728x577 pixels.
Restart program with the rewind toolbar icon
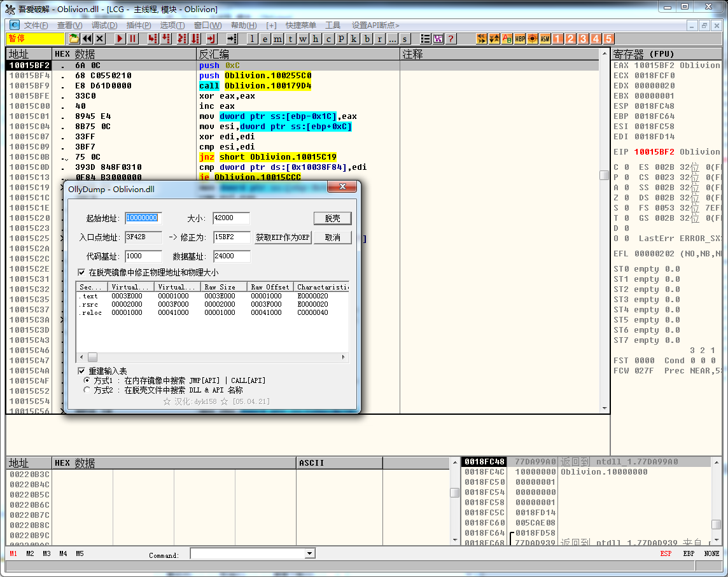pyautogui.click(x=87, y=39)
